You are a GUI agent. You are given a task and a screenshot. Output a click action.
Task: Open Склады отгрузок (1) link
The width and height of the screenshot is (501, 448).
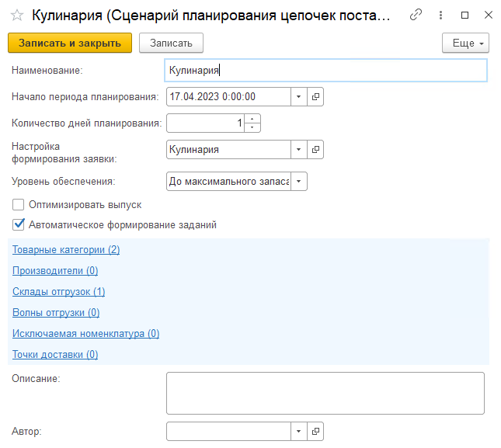pyautogui.click(x=58, y=292)
